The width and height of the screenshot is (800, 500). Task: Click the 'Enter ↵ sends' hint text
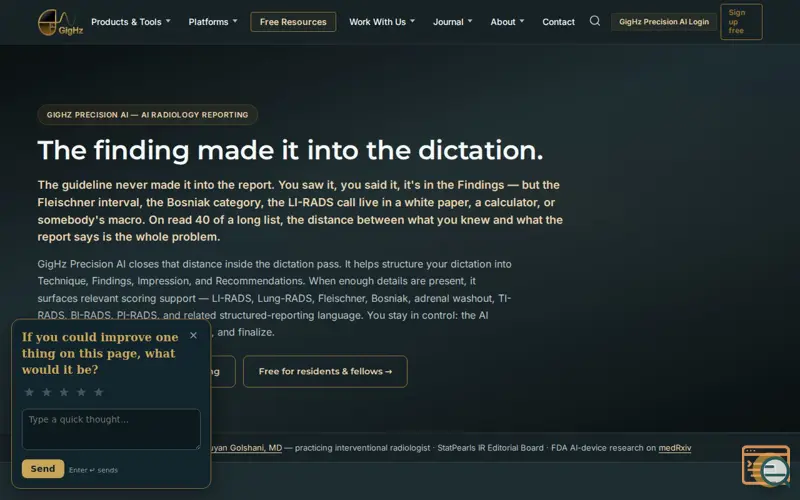(93, 470)
